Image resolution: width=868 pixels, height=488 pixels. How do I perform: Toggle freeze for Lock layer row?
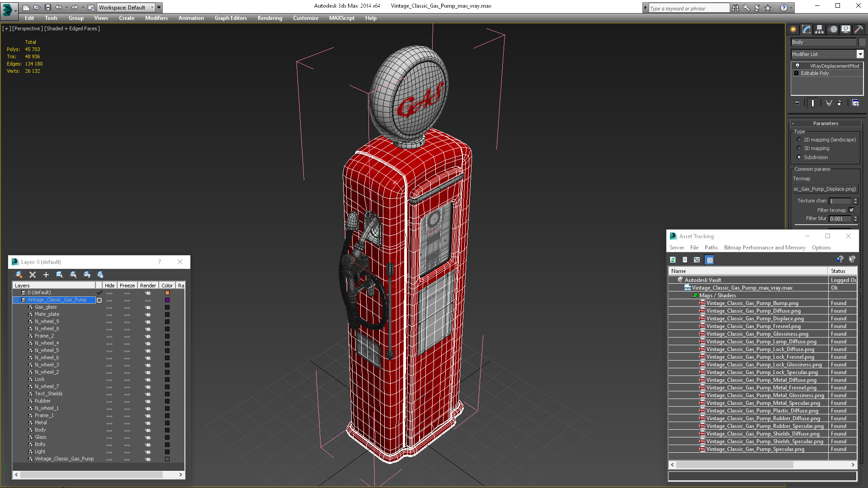click(127, 380)
